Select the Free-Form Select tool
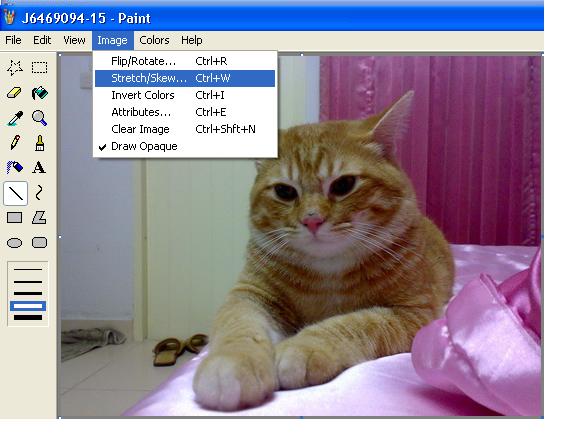This screenshot has width=571, height=437. tap(15, 68)
